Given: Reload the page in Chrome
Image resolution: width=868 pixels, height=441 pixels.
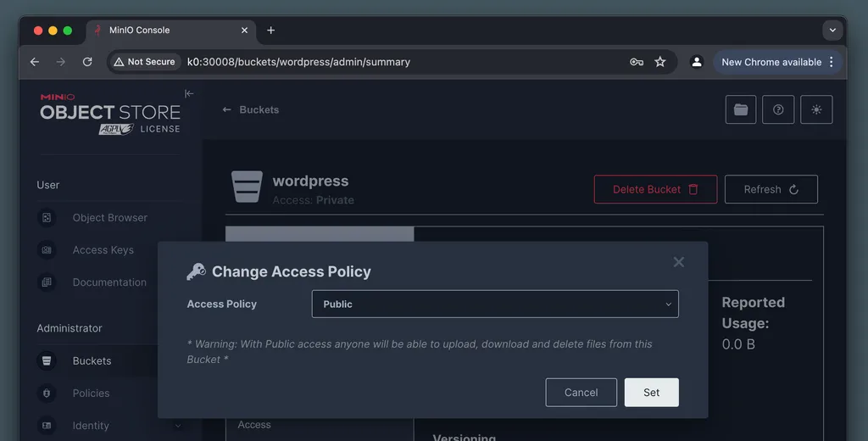Looking at the screenshot, I should click(x=87, y=62).
